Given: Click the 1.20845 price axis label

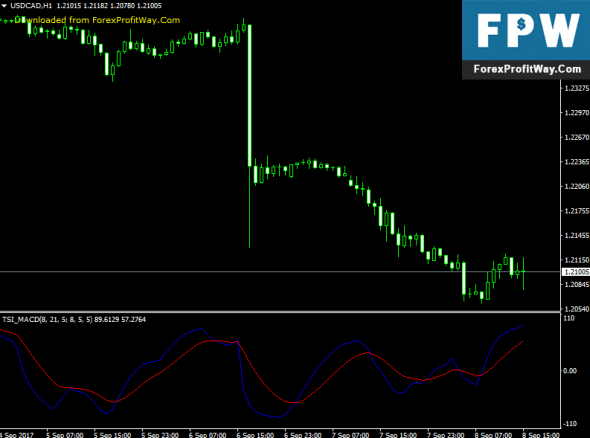Looking at the screenshot, I should point(576,284).
